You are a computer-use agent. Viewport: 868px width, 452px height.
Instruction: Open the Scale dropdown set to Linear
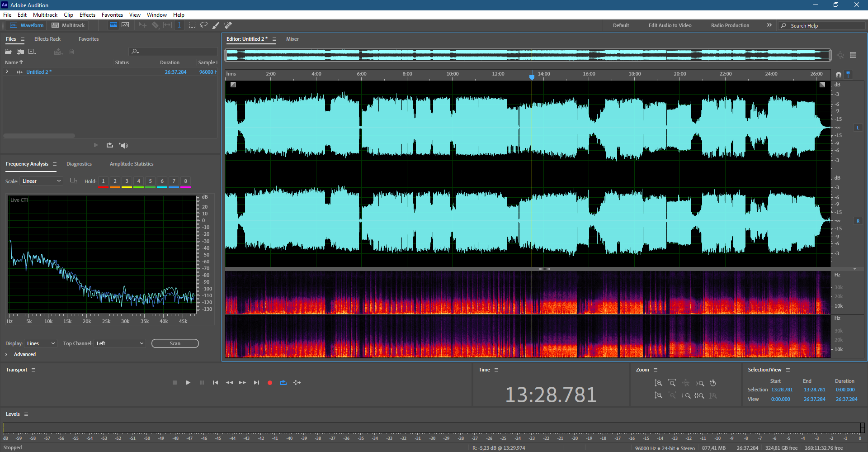click(41, 181)
